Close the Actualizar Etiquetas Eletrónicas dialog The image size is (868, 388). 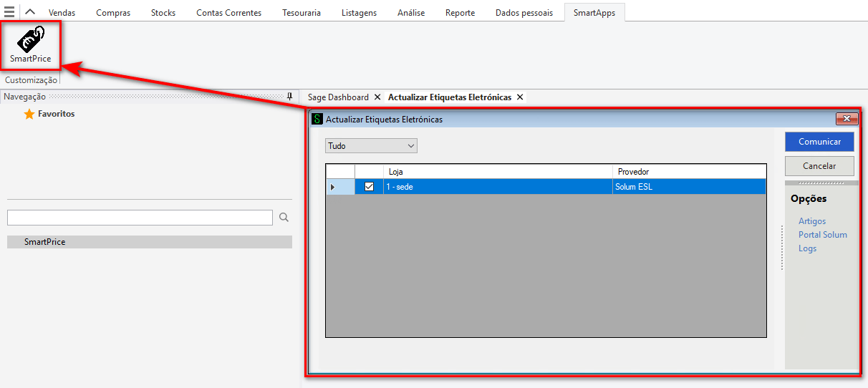click(x=847, y=119)
